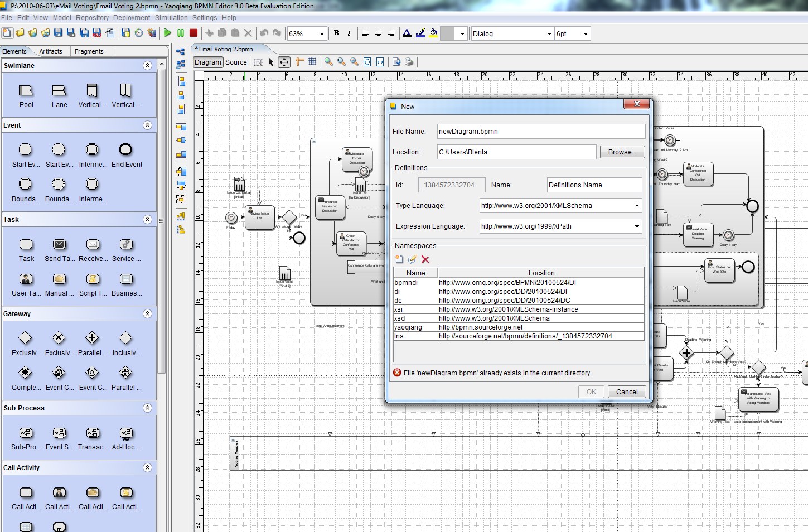Select the Lane element in the palette
Viewport: 808px width, 532px height.
[x=59, y=96]
